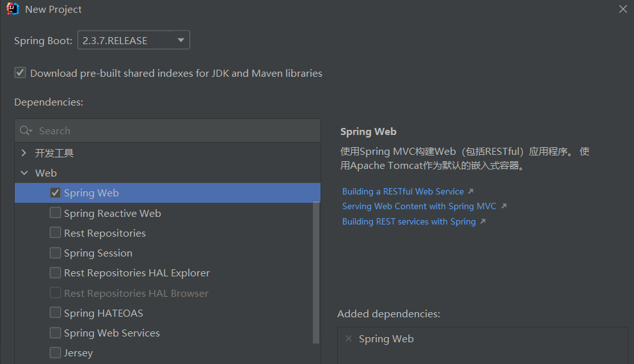Viewport: 634px width, 364px height.
Task: Tick the Jersey dependency checkbox
Action: (x=56, y=352)
